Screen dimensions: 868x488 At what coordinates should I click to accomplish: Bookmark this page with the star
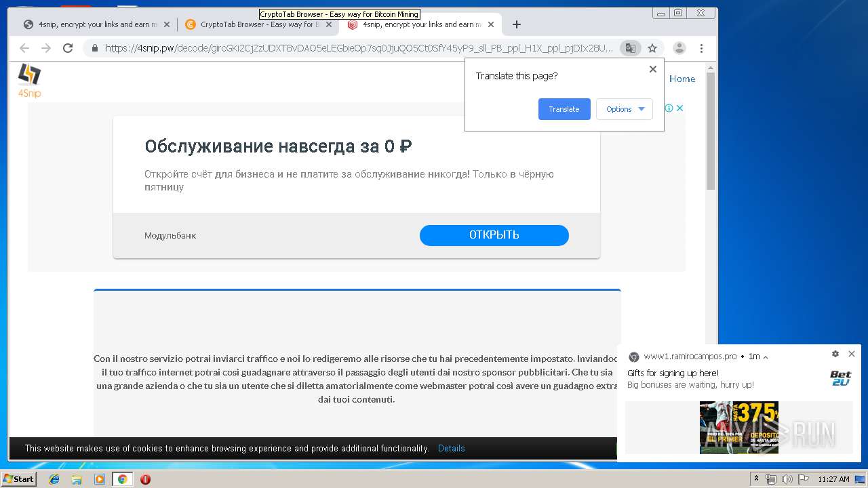click(x=652, y=48)
